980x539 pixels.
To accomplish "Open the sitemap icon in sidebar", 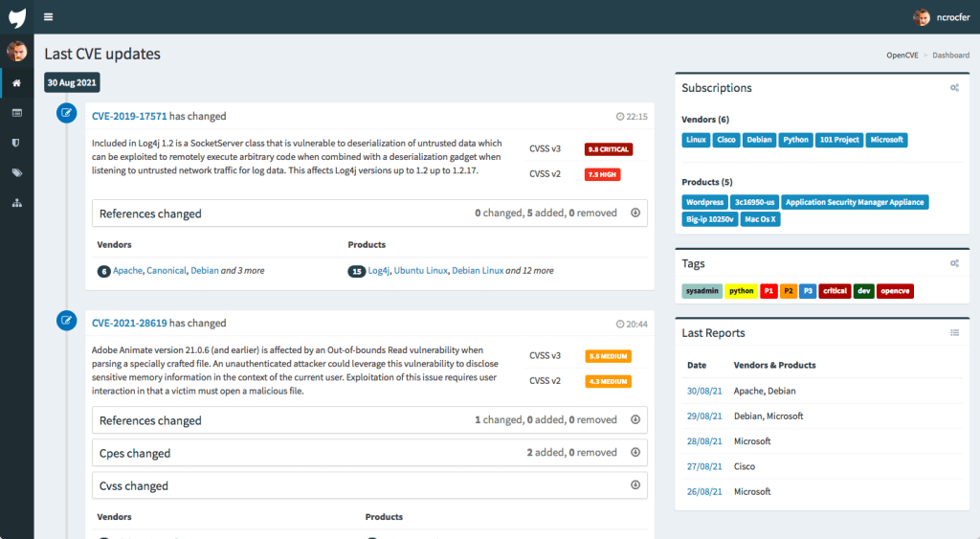I will pyautogui.click(x=16, y=202).
